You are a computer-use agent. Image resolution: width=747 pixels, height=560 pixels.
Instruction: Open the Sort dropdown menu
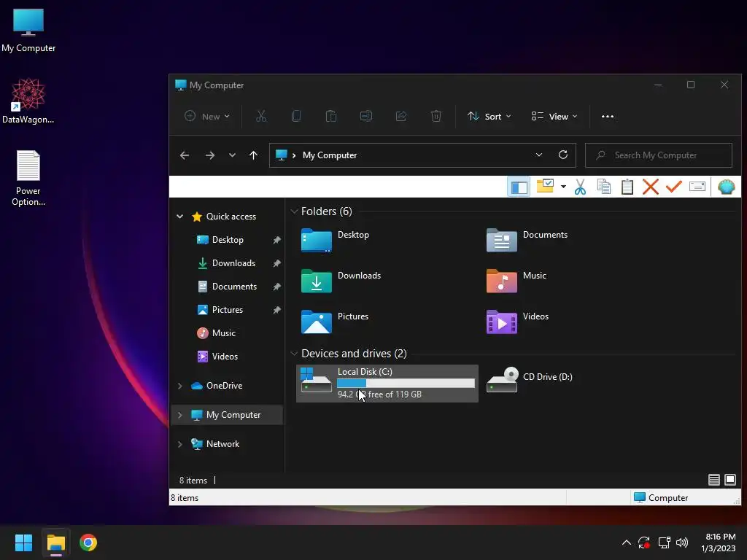pos(489,116)
